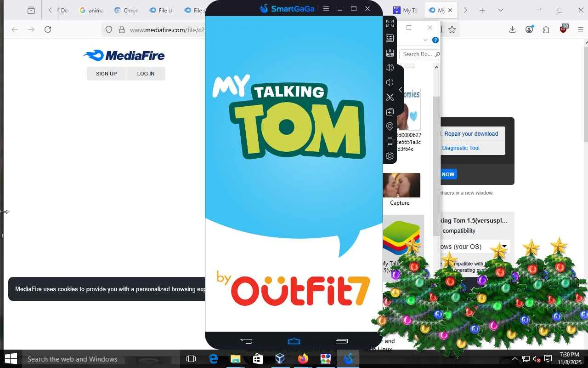Open Firefox from the taskbar

(303, 359)
